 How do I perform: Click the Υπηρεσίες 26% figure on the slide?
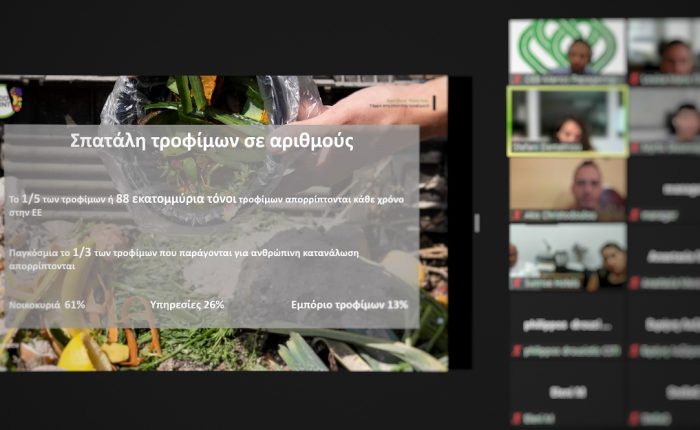(187, 305)
